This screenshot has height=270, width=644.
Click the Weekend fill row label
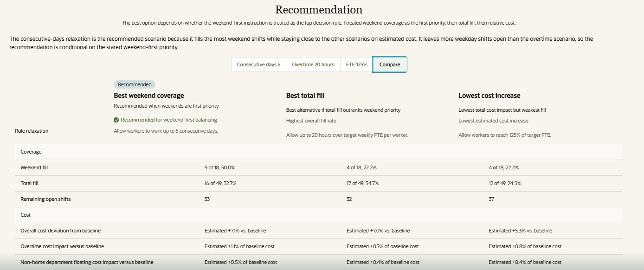click(x=34, y=167)
